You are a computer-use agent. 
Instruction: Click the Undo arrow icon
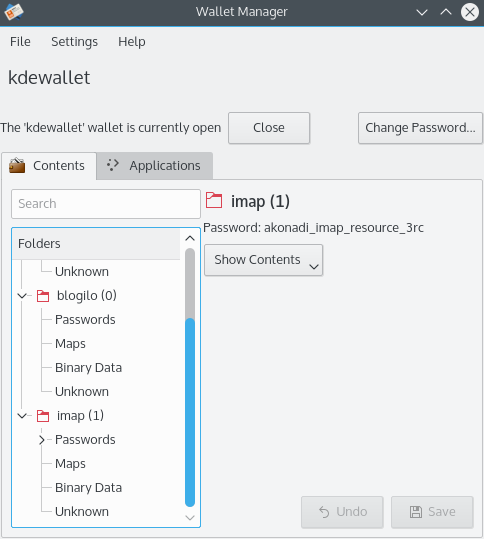click(x=324, y=512)
